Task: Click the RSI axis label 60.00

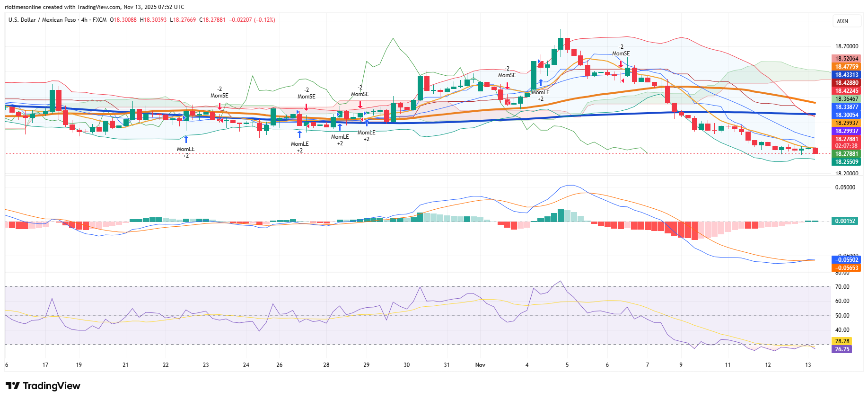Action: [x=842, y=301]
